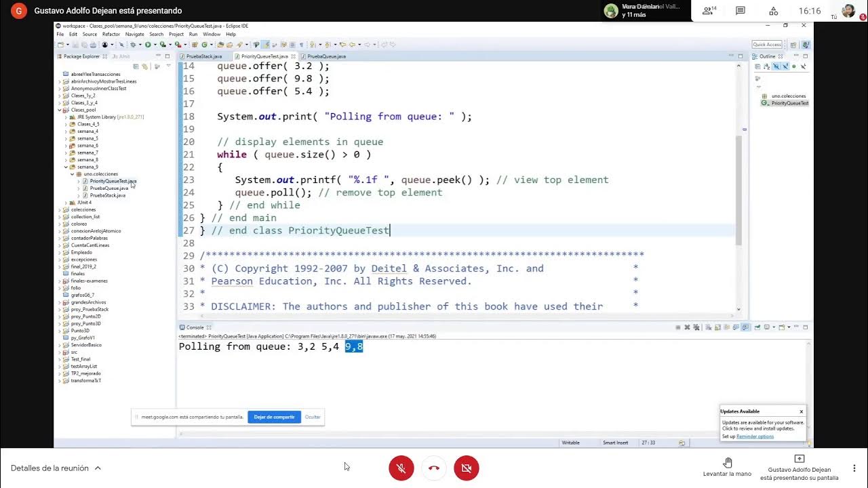Image resolution: width=868 pixels, height=488 pixels.
Task: Click Reminder options link in Updates popup
Action: pos(755,436)
